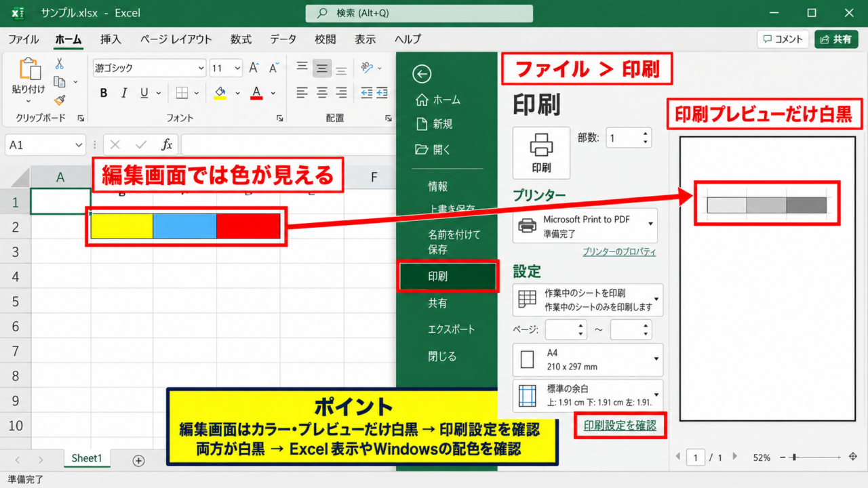This screenshot has width=868, height=488.
Task: Click the Copy icon
Action: pos(60,82)
